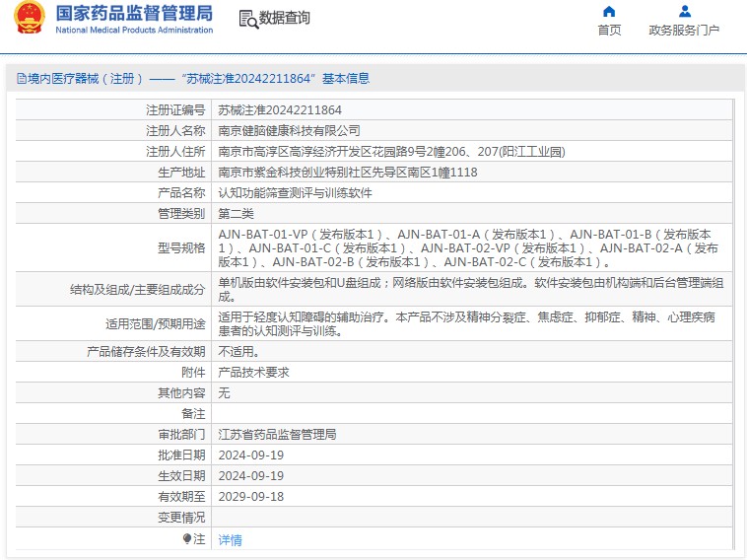Click the 备注 row label
747x560 pixels.
tap(193, 414)
